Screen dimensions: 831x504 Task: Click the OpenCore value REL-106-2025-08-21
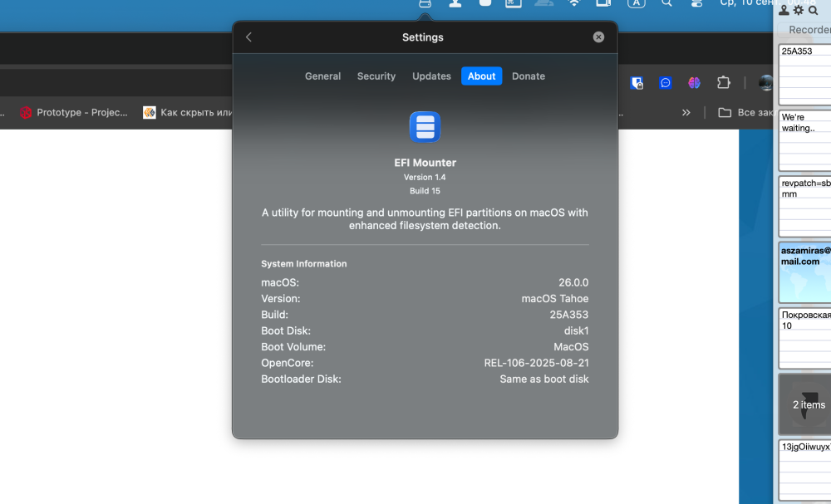pos(536,363)
